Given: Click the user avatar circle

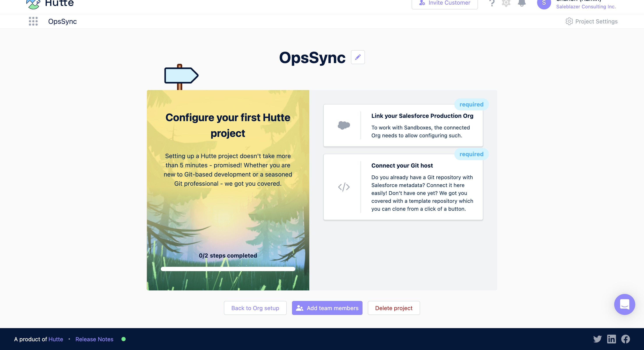Looking at the screenshot, I should click(x=544, y=4).
